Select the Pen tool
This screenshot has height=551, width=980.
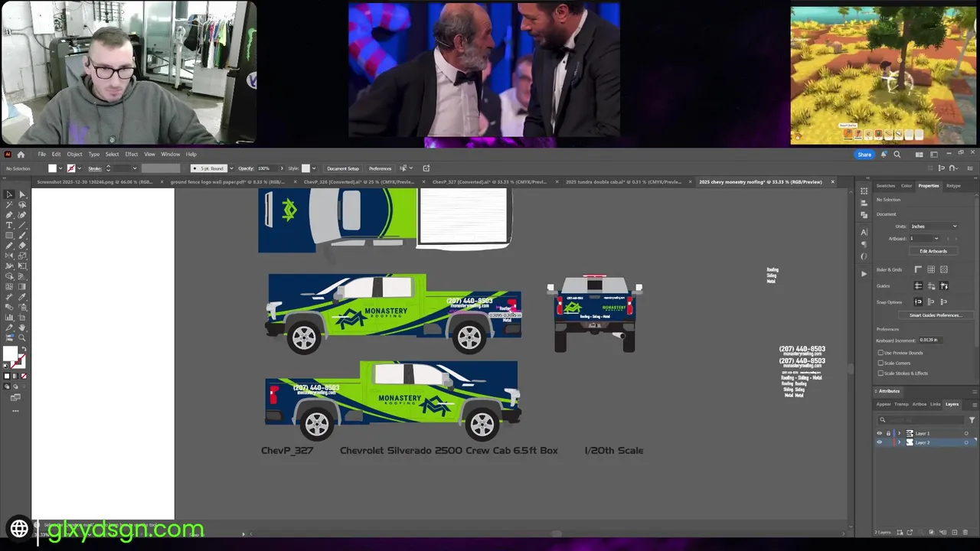tap(9, 215)
